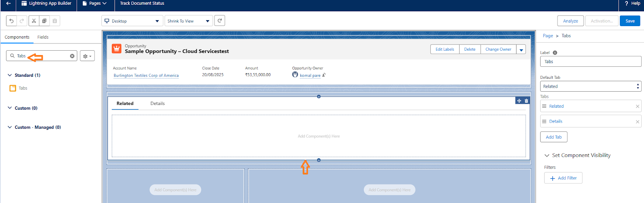Switch to the Fields tab

[43, 37]
